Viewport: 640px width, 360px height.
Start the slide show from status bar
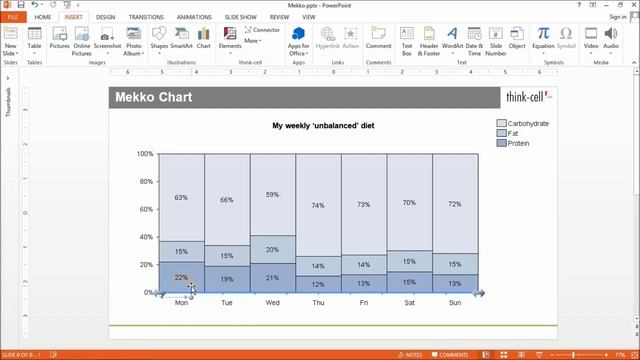pyautogui.click(x=539, y=355)
